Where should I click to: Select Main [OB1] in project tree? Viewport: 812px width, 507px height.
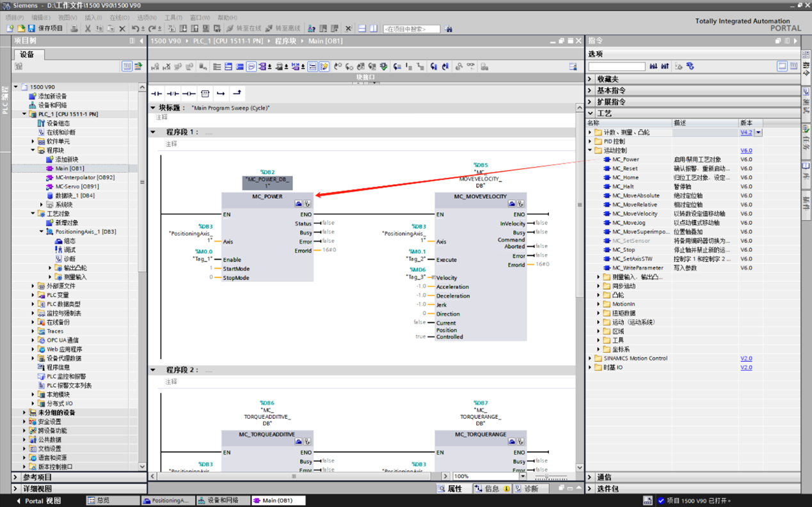70,169
